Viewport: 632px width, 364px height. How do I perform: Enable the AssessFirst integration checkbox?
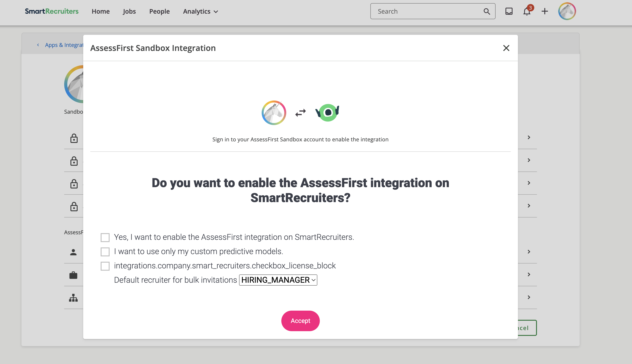tap(105, 237)
